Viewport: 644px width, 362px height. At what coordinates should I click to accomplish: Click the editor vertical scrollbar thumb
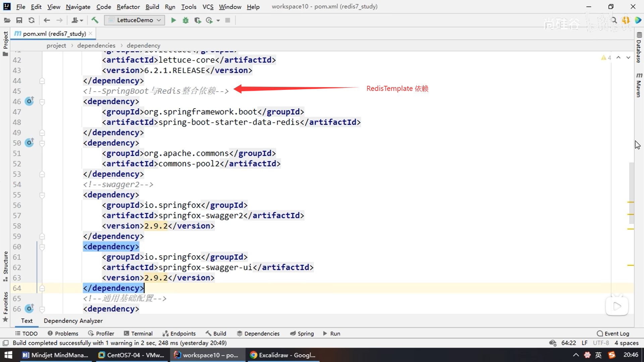[x=631, y=193]
